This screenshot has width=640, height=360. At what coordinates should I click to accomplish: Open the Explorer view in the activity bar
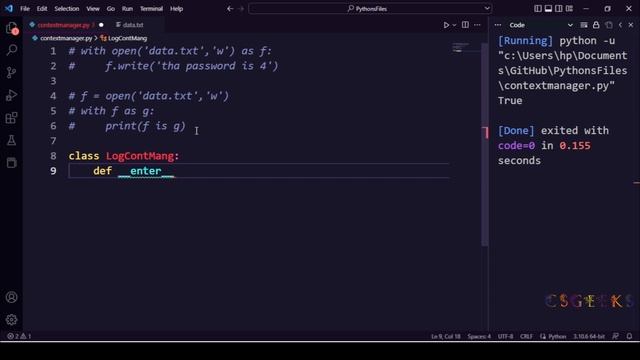tap(12, 28)
